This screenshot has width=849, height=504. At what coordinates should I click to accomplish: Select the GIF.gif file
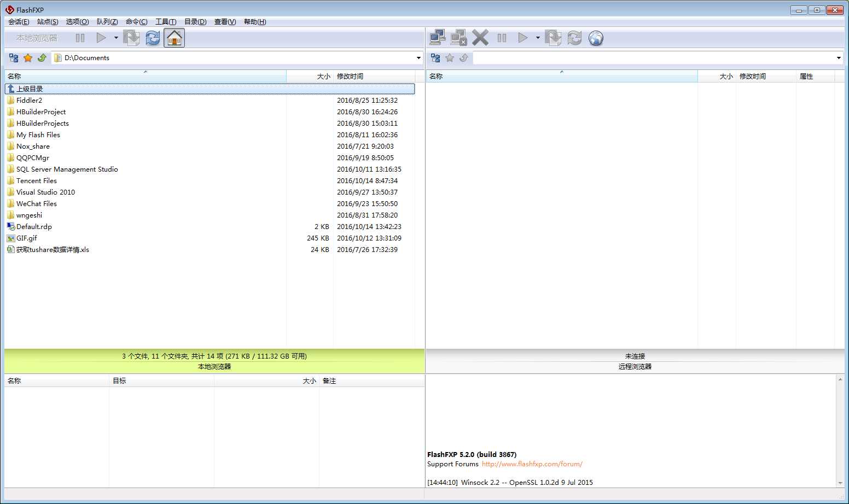pos(210,238)
